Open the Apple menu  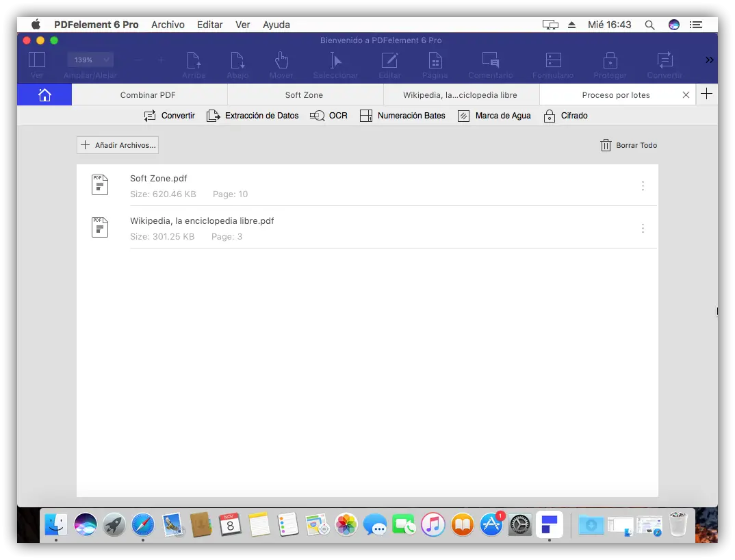[x=36, y=25]
